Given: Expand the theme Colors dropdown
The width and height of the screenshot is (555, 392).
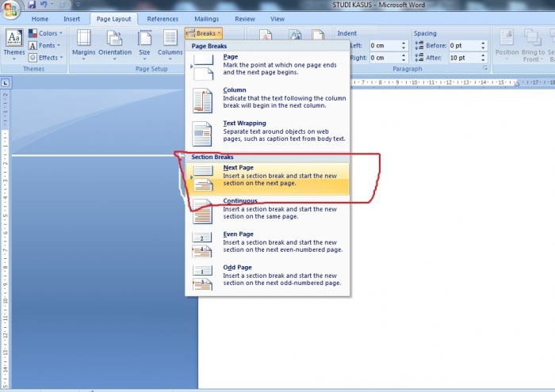Looking at the screenshot, I should coord(44,33).
